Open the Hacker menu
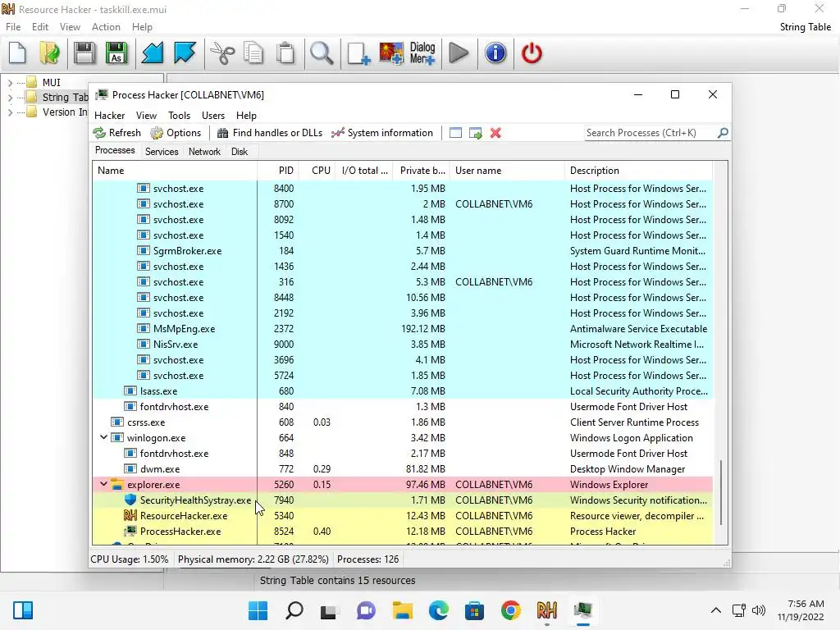Image resolution: width=840 pixels, height=630 pixels. pos(109,116)
